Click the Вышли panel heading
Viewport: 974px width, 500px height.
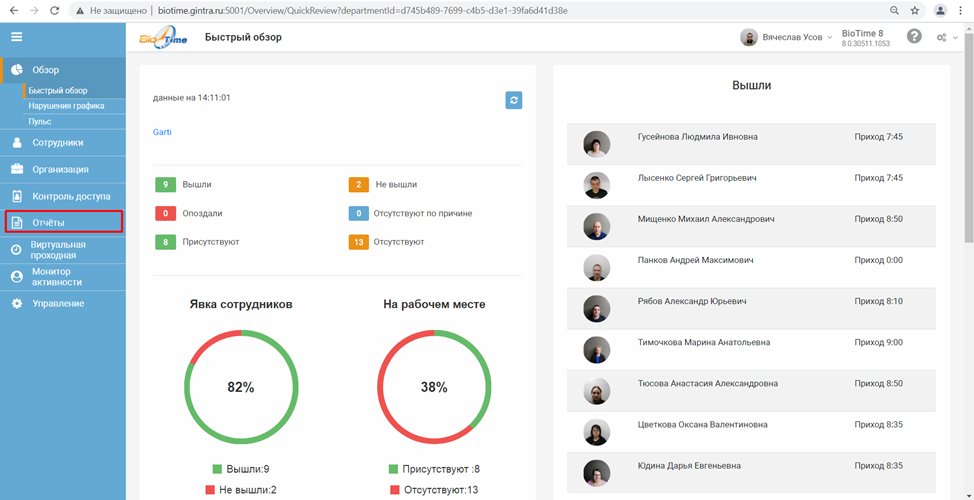(x=752, y=86)
